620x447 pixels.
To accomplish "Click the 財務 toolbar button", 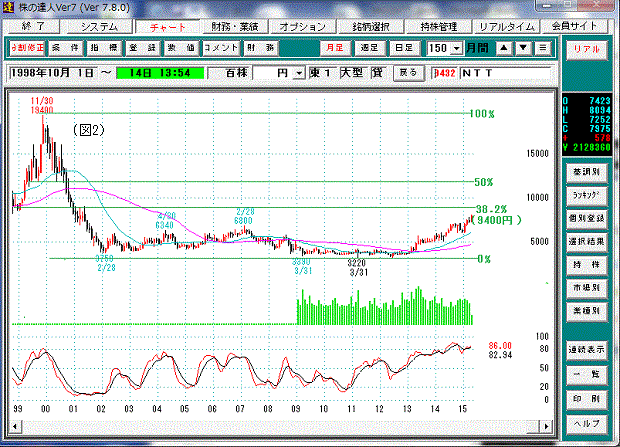I will [x=261, y=48].
